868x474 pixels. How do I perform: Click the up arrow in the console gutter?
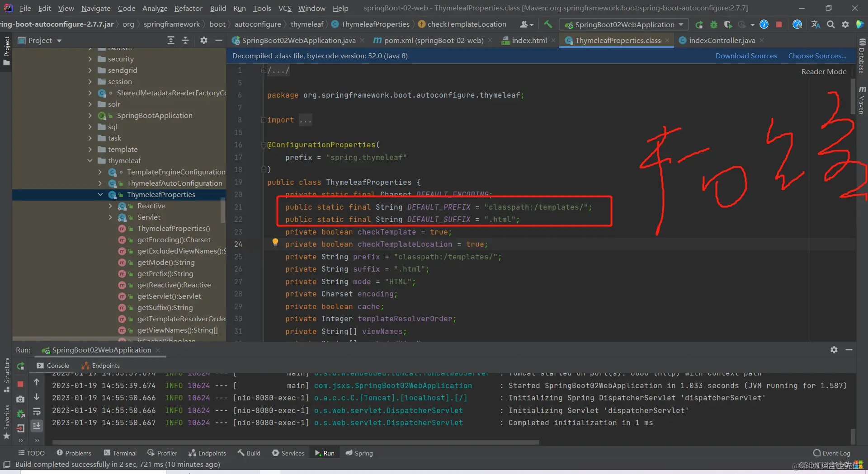(37, 382)
